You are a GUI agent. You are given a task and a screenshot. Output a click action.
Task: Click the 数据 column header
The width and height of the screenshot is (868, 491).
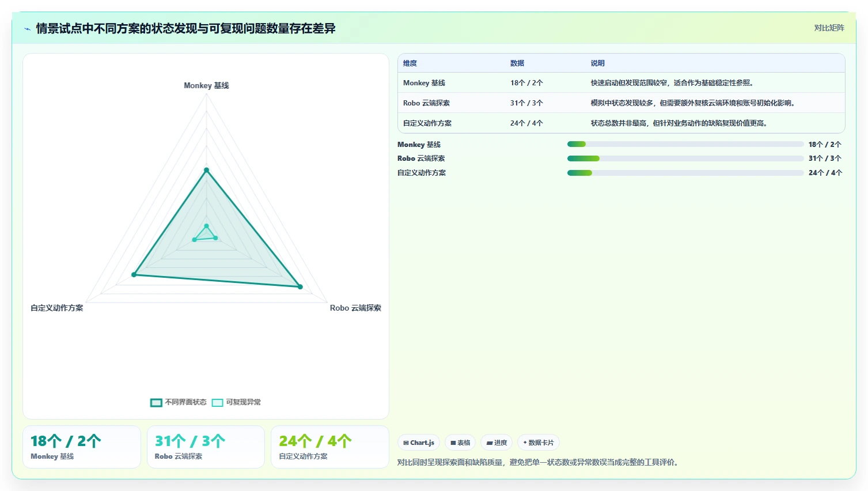coord(517,63)
